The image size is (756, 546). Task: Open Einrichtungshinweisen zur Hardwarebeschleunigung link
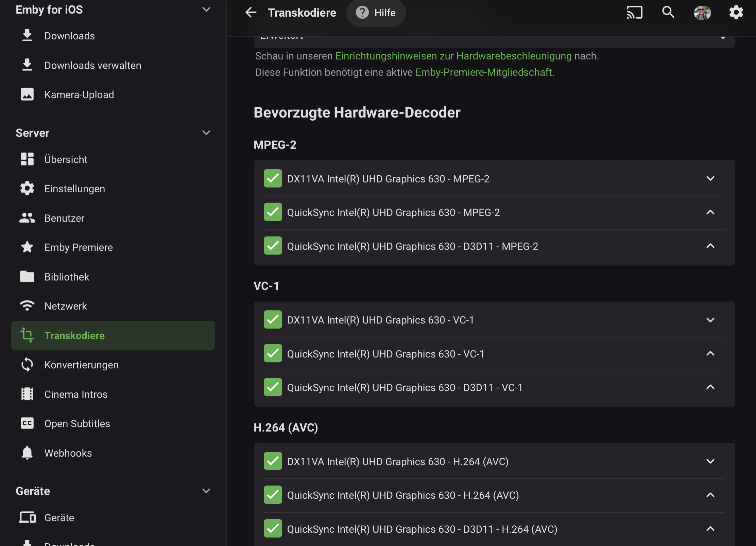[453, 56]
